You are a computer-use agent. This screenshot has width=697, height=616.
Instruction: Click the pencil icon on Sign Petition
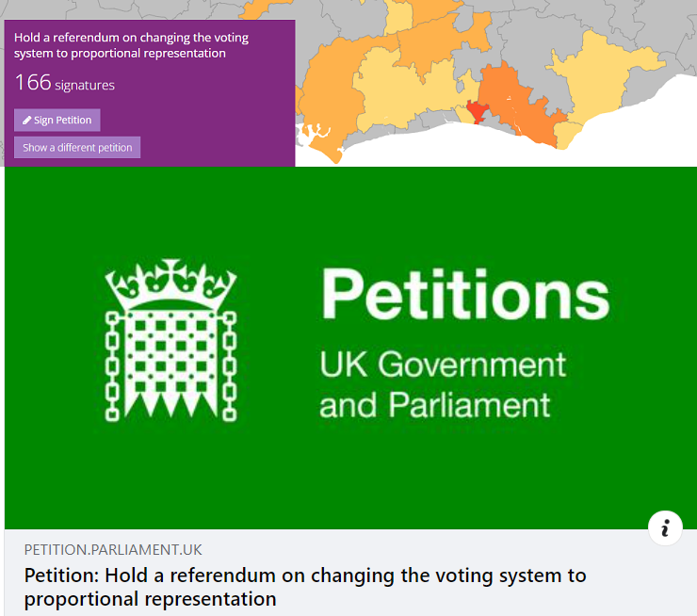[27, 121]
